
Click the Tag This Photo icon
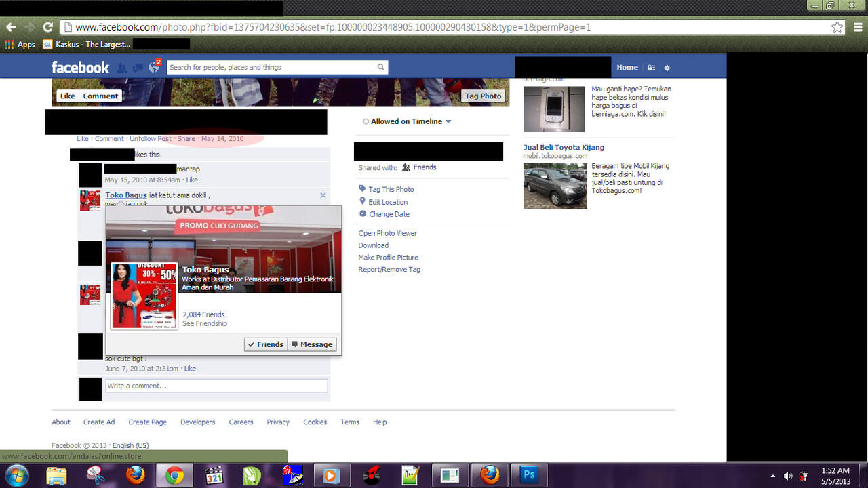pyautogui.click(x=363, y=189)
